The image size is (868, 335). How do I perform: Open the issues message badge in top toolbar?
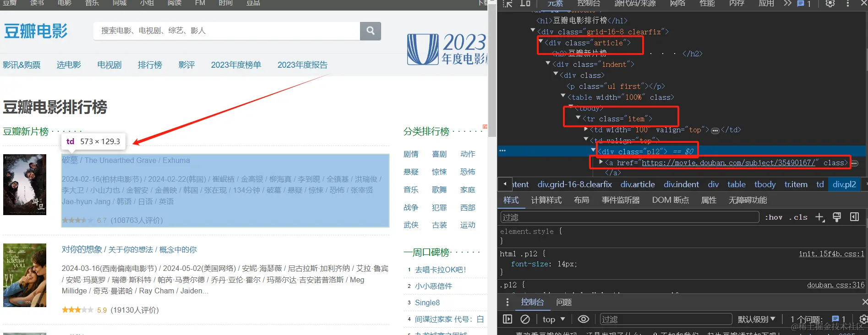tap(804, 3)
